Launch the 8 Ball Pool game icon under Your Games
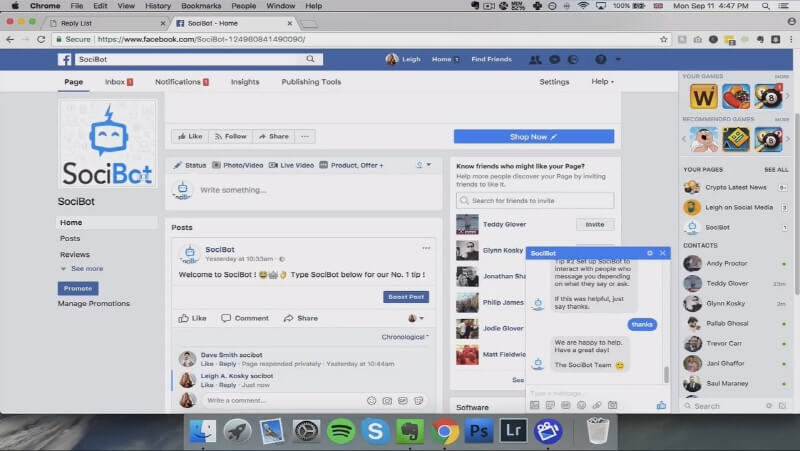Screen dimensions: 800x451 (x=768, y=96)
